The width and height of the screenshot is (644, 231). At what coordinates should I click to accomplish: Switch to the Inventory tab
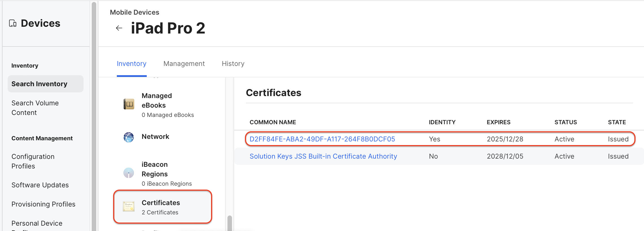point(132,64)
